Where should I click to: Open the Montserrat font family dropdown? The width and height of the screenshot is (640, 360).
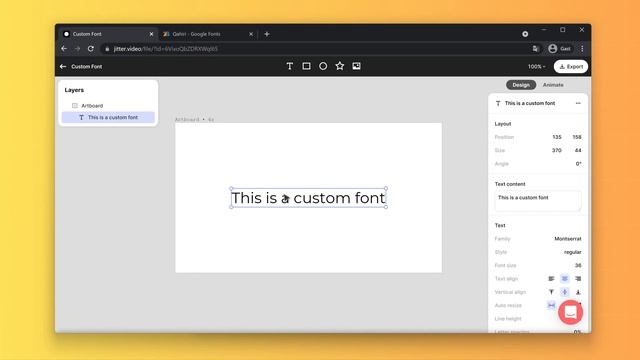point(568,239)
